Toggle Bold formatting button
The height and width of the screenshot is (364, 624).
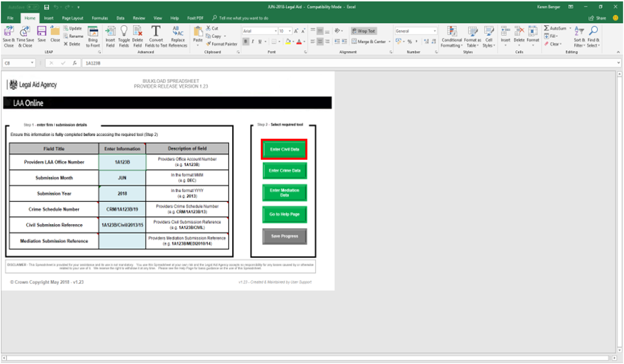[245, 42]
